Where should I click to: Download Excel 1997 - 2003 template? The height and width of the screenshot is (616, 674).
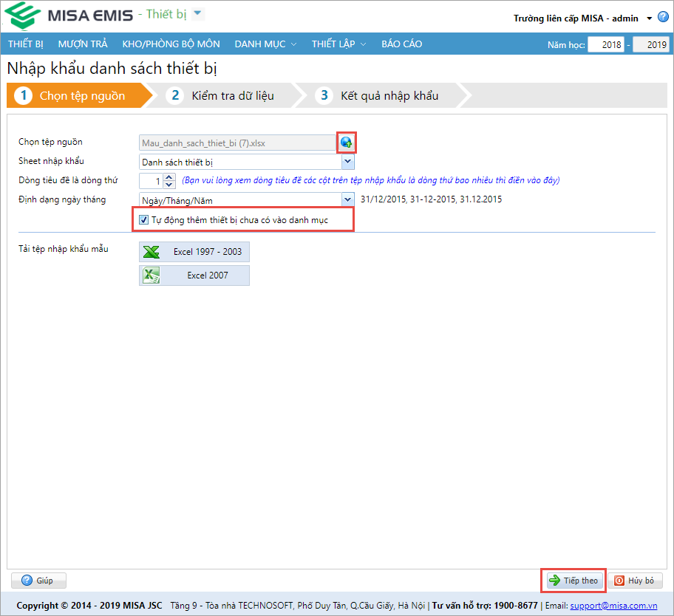194,252
